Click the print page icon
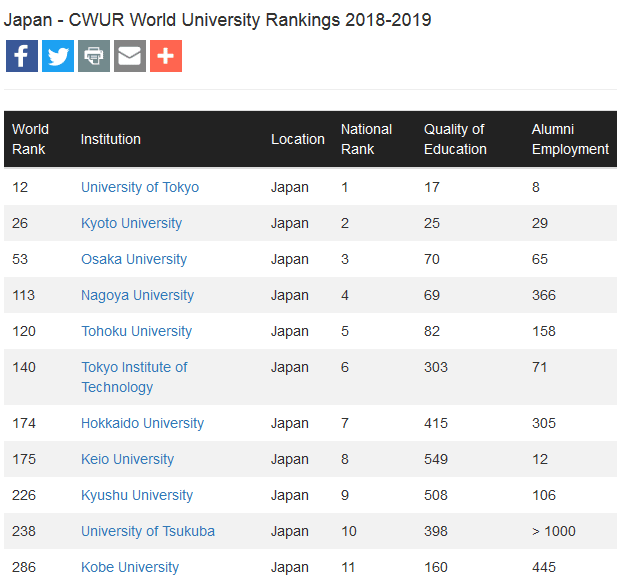This screenshot has width=617, height=584. click(x=94, y=56)
